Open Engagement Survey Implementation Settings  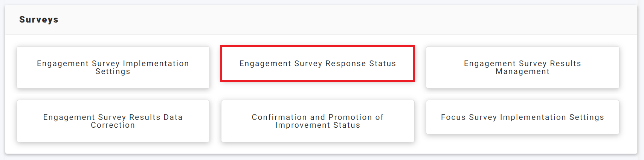pyautogui.click(x=113, y=68)
